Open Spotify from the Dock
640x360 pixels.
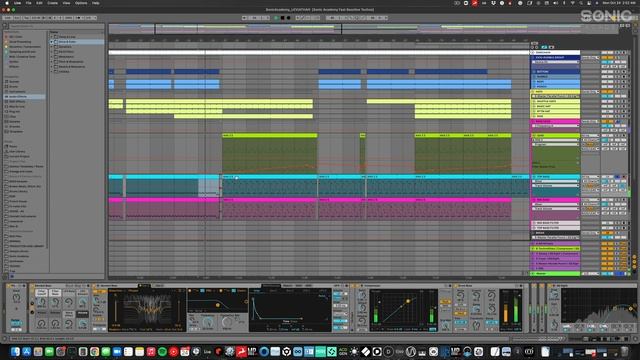(162, 351)
